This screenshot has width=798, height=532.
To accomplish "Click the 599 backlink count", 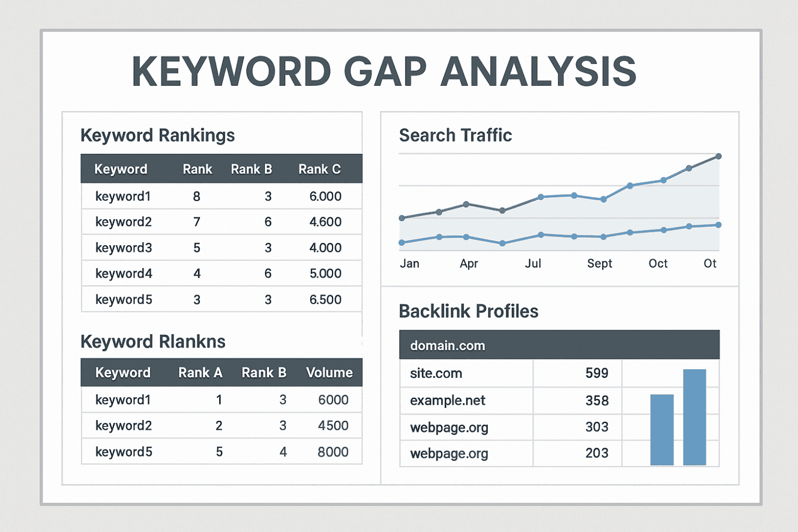I will click(x=596, y=373).
